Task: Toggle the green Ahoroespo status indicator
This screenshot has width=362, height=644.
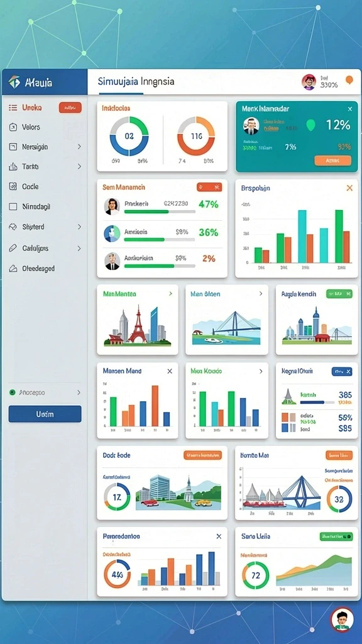Action: tap(13, 392)
